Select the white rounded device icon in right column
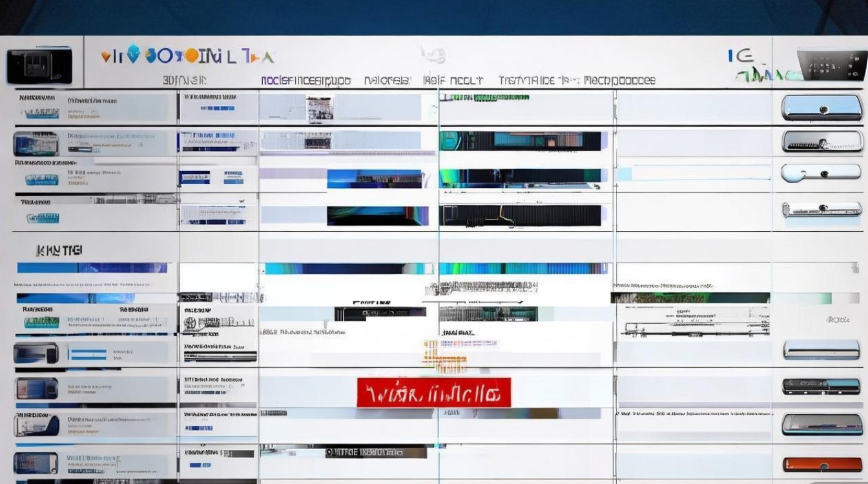 821,173
